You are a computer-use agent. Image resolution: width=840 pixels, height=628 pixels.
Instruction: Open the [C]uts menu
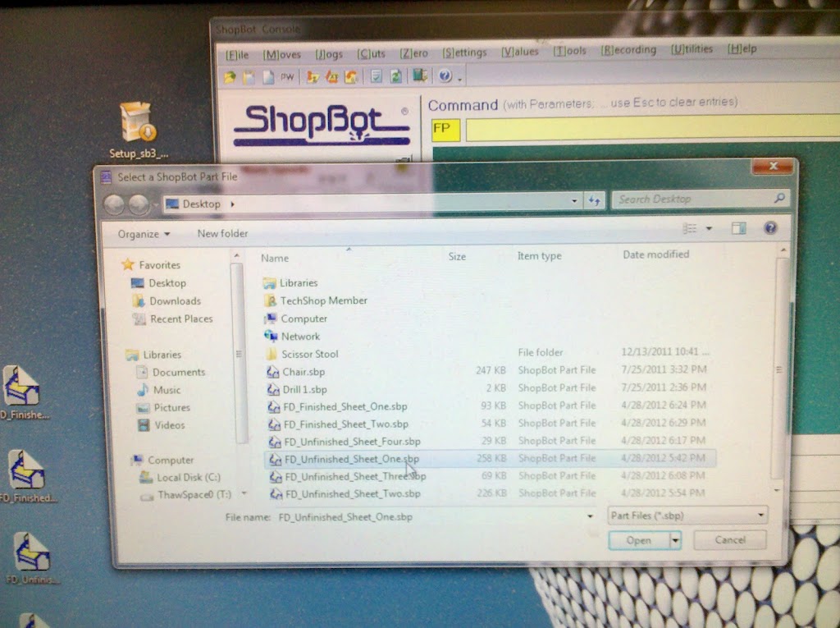click(x=371, y=53)
